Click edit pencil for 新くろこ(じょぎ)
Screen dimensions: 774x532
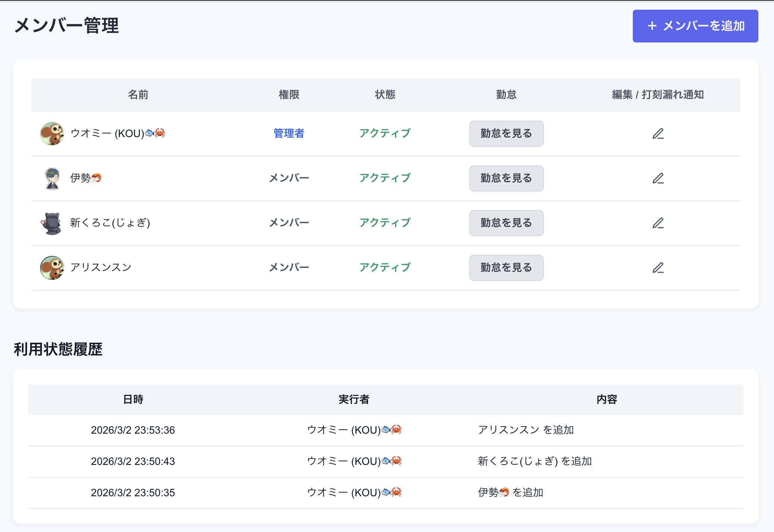(x=658, y=223)
